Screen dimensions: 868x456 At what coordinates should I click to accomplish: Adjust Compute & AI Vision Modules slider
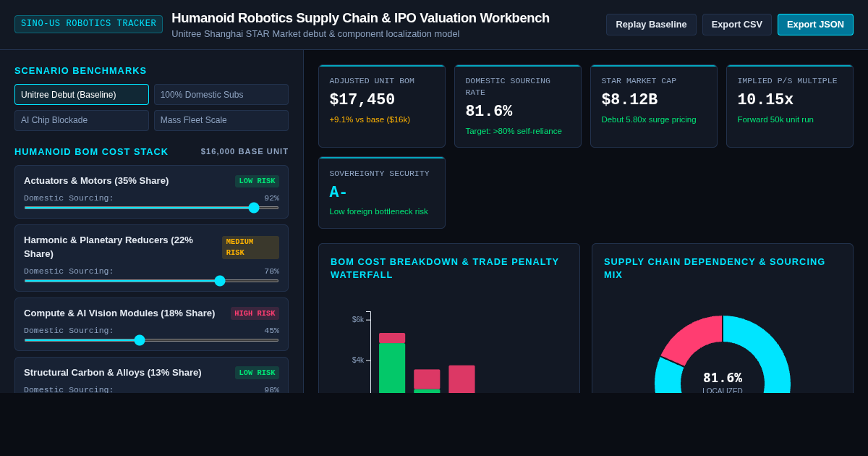151,340
